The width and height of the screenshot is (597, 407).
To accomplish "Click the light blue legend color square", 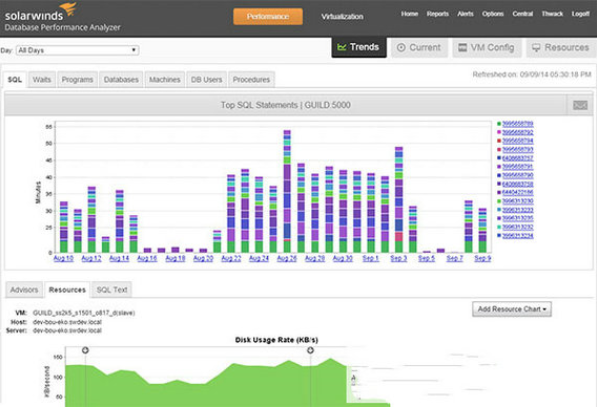I will pos(499,210).
